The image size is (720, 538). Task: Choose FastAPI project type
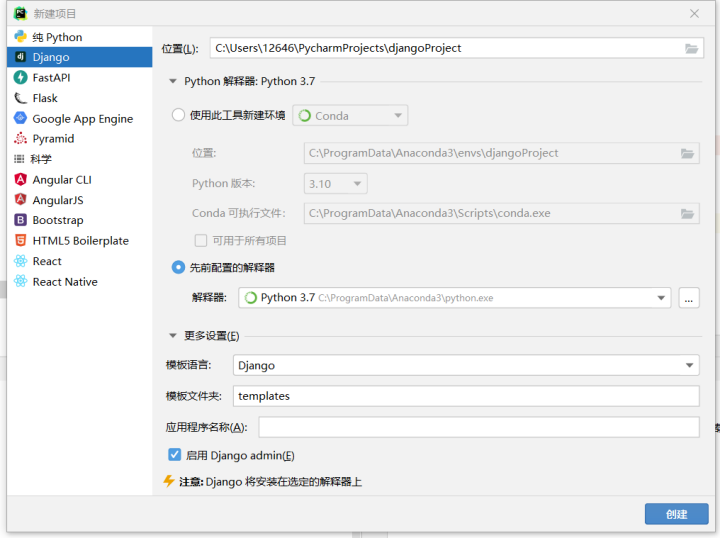click(79, 78)
